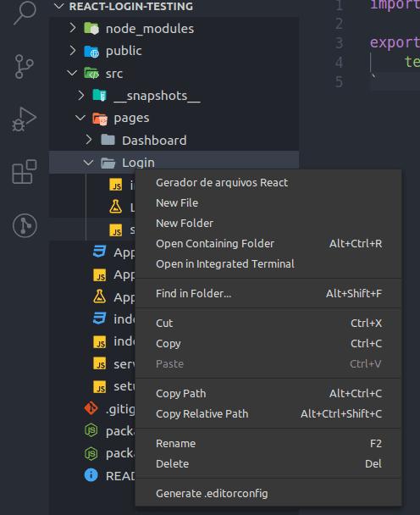The width and height of the screenshot is (420, 515).
Task: Collapse the REACT-LOGIN-TESTING project root
Action: pos(58,6)
